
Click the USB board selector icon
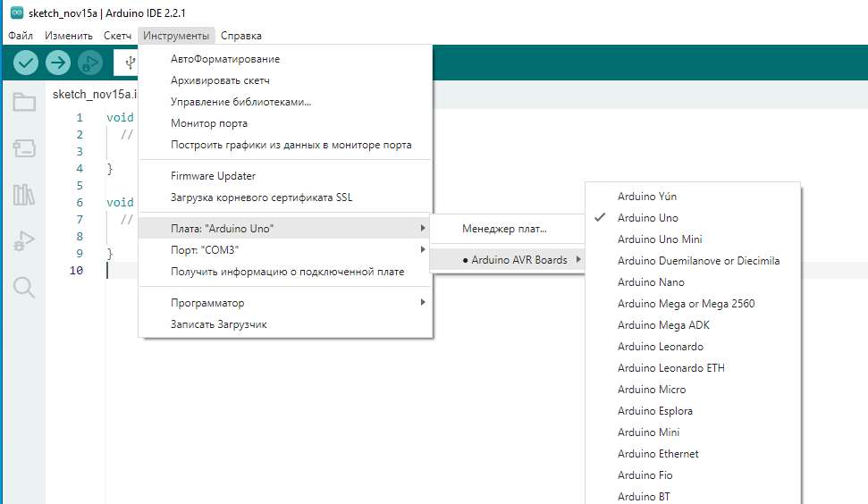[130, 63]
